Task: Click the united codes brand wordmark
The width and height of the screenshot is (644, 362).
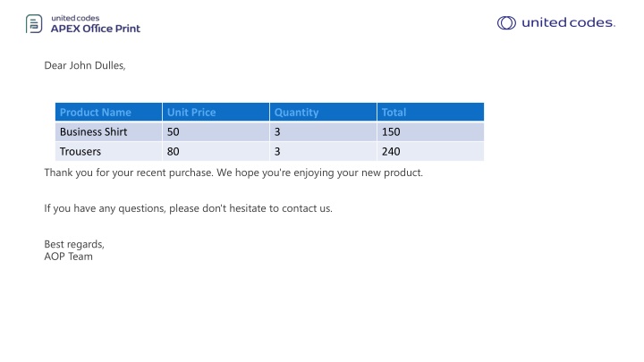Action: pyautogui.click(x=569, y=22)
